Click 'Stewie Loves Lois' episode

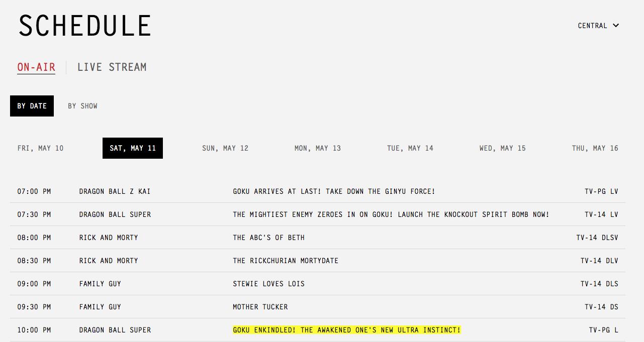click(x=268, y=284)
